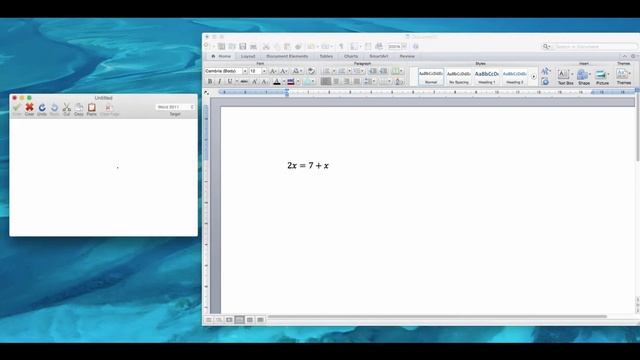Viewport: 640px width, 360px height.
Task: Open the Charts ribbon tab
Action: point(351,56)
